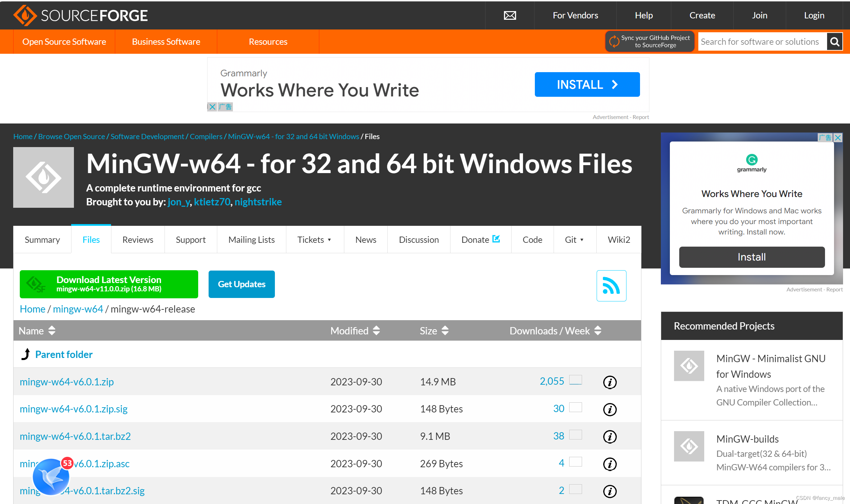Sync your GitHub Project to SourceForge

coord(649,41)
